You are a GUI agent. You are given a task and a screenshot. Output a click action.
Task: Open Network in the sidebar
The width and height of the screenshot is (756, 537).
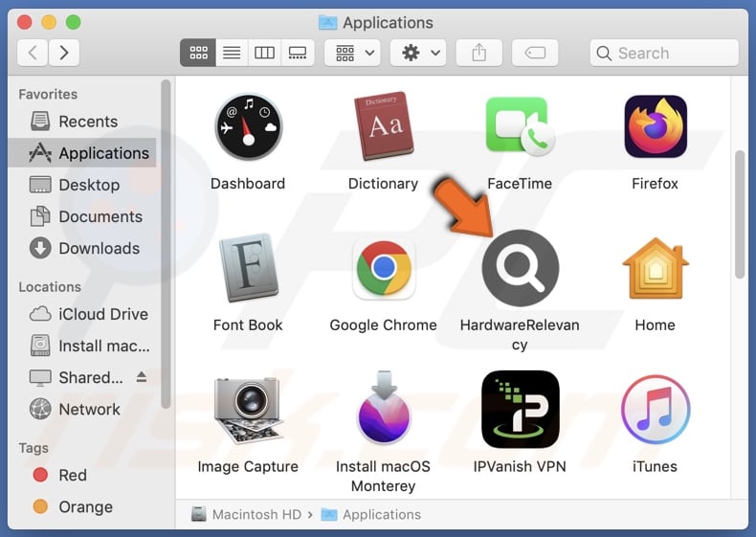click(82, 409)
